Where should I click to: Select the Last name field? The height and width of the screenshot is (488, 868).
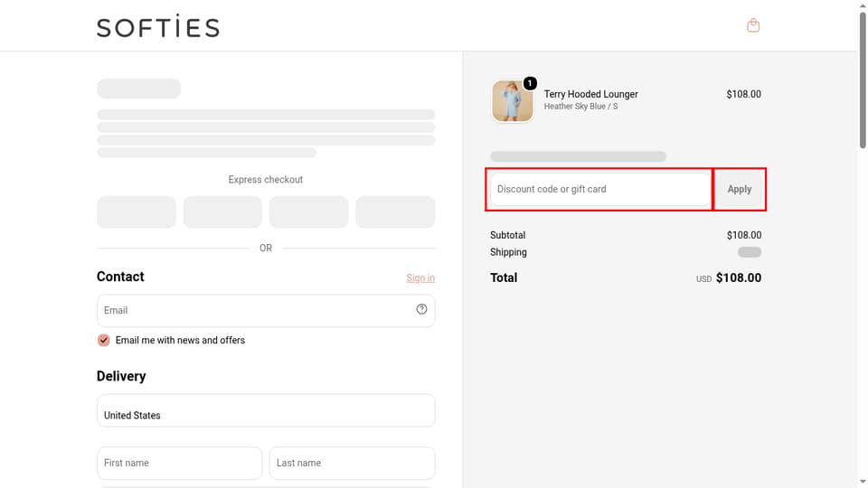352,463
